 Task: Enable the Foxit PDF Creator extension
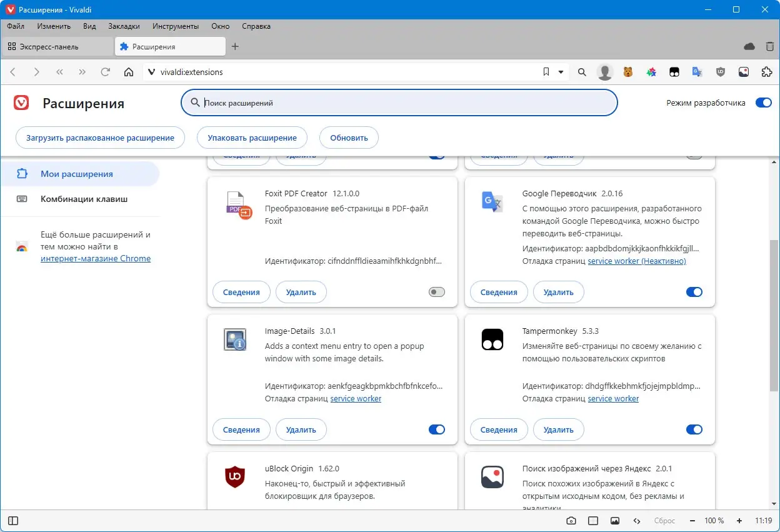pos(437,292)
